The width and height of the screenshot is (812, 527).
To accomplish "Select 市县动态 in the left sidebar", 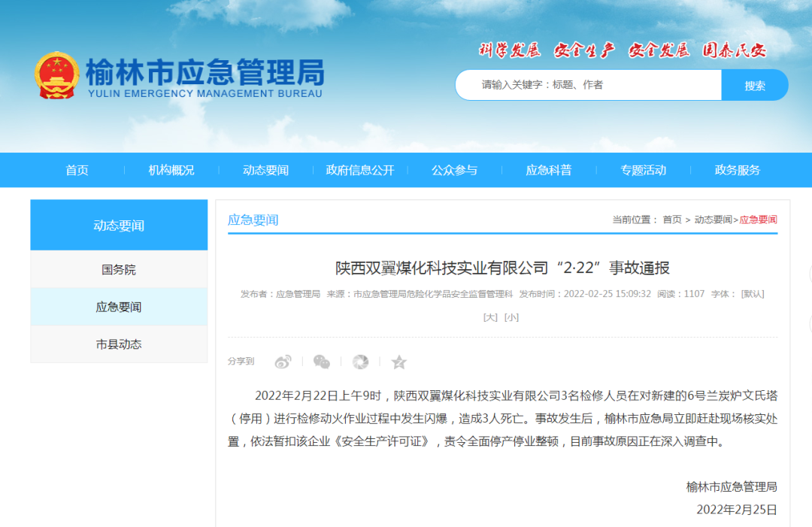I will pos(119,344).
